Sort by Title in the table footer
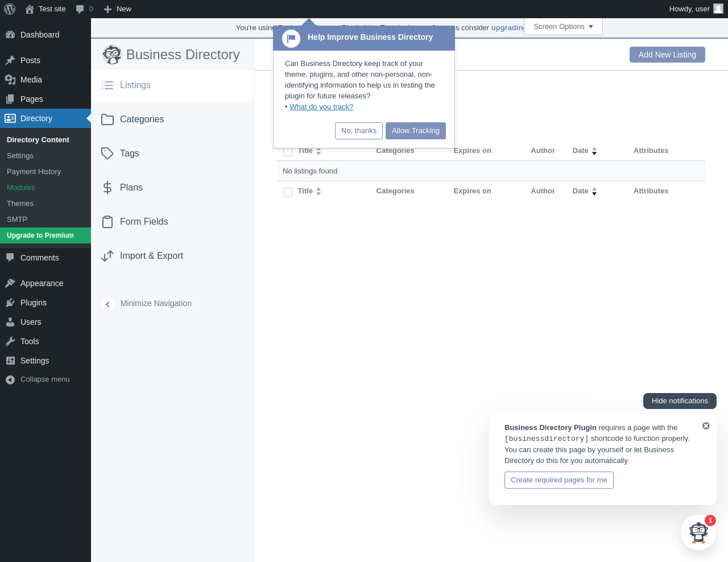Viewport: 728px width, 562px height. 309,191
